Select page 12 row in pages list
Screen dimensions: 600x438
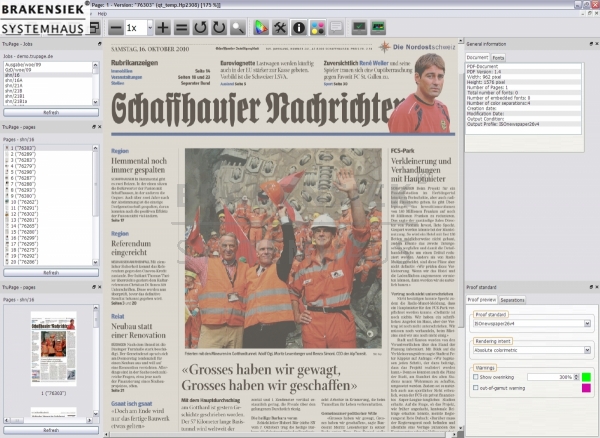[x=48, y=214]
